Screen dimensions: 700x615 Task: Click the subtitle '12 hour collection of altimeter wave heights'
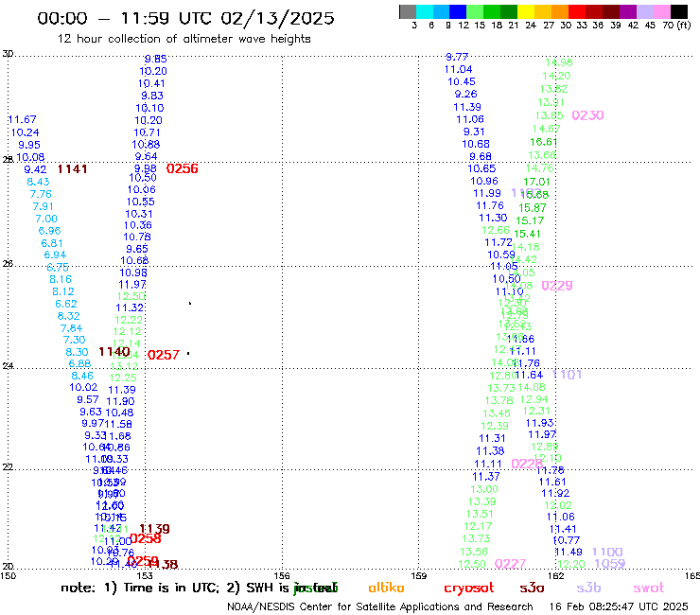click(184, 39)
